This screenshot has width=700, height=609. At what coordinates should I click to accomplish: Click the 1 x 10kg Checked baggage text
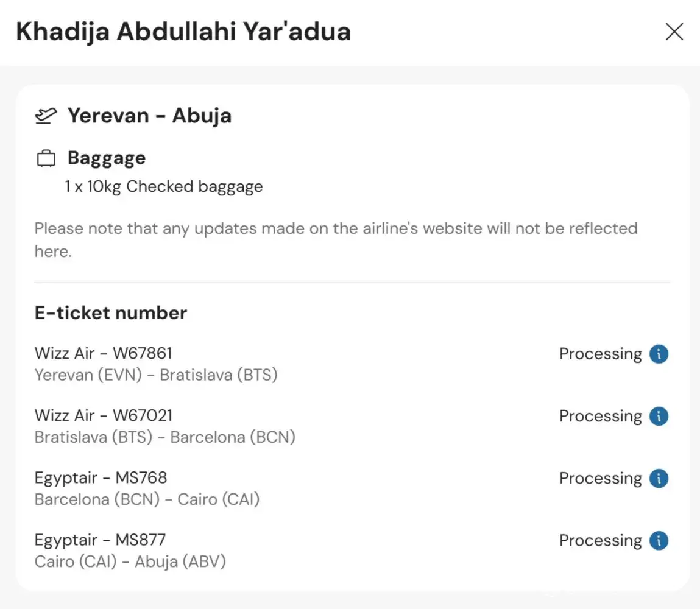[x=164, y=186]
